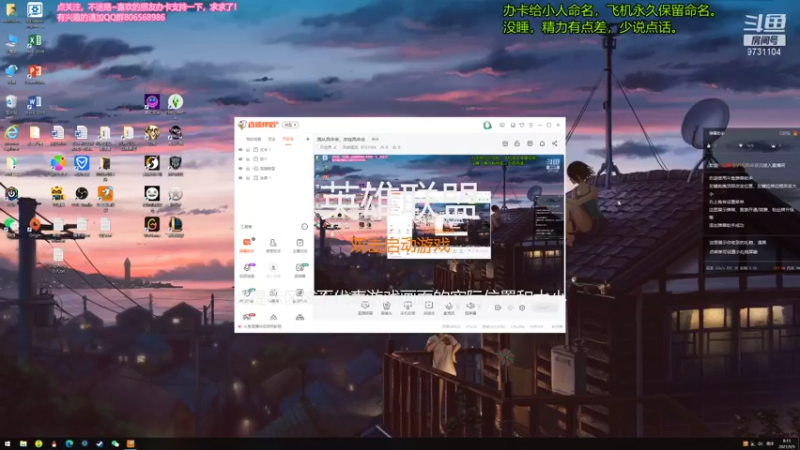Select the Sims green plumbob desktop icon
The image size is (800, 450).
176,104
